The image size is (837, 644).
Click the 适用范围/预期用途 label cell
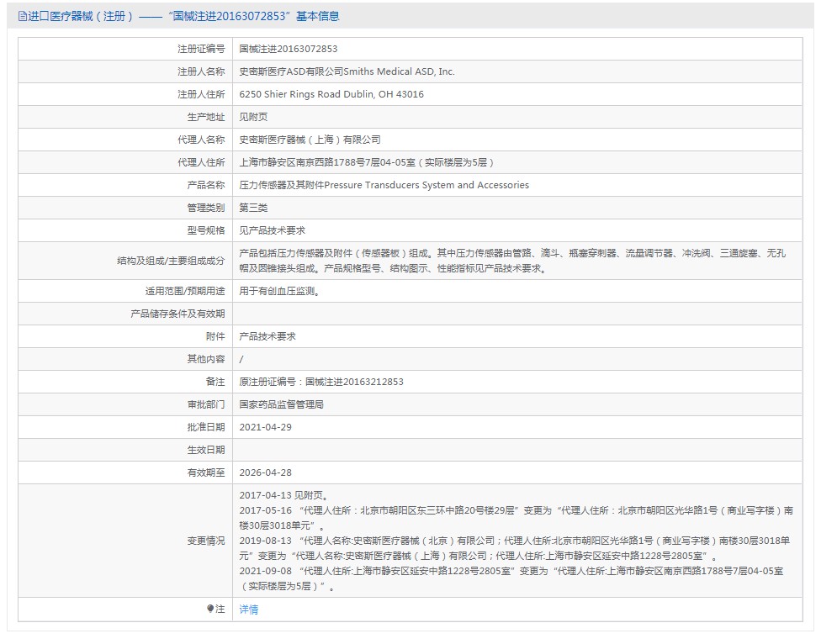[125, 291]
